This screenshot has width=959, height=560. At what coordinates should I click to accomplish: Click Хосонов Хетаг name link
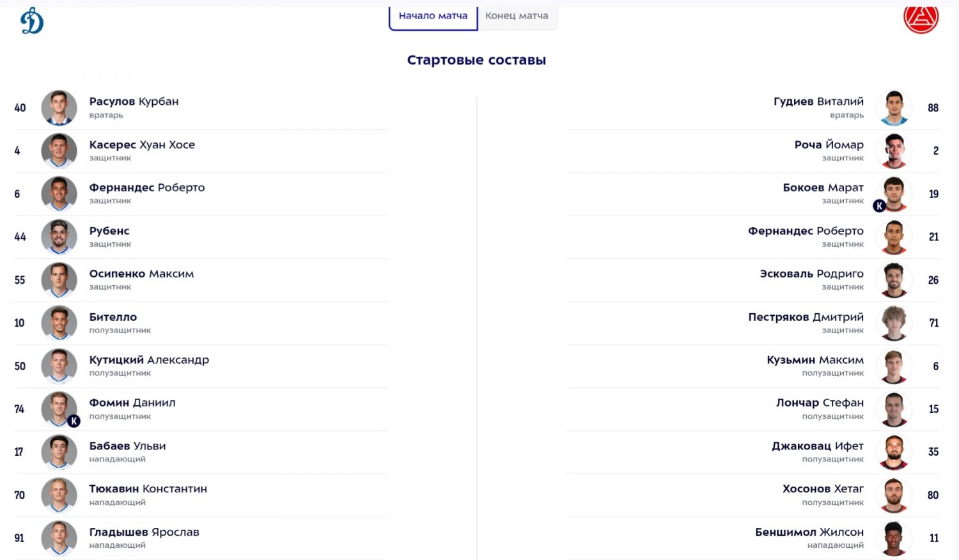tap(823, 489)
